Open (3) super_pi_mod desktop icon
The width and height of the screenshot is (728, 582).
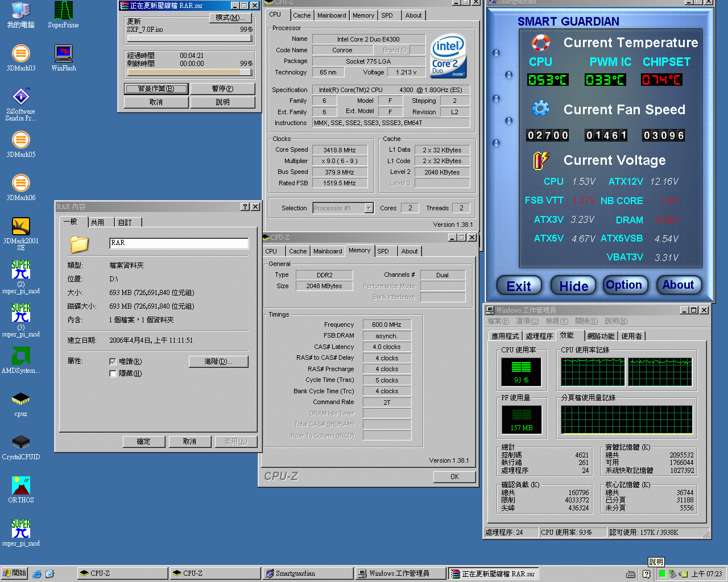[20, 321]
